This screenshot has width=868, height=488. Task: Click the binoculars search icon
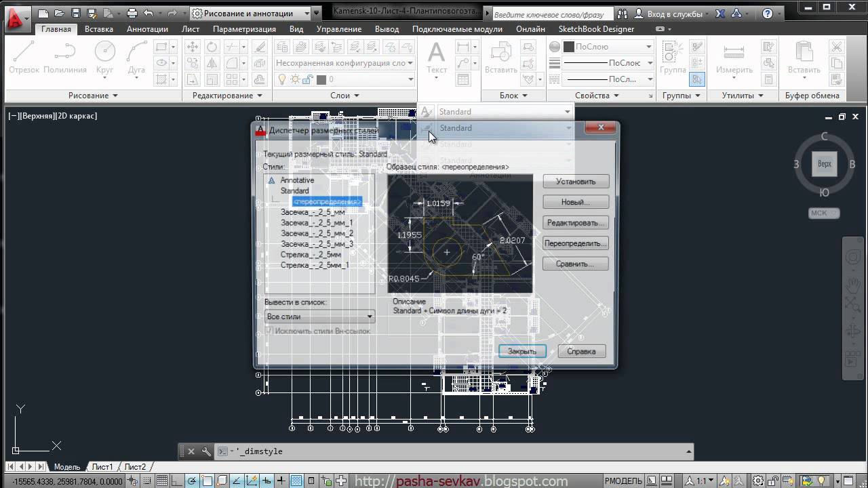(x=622, y=14)
